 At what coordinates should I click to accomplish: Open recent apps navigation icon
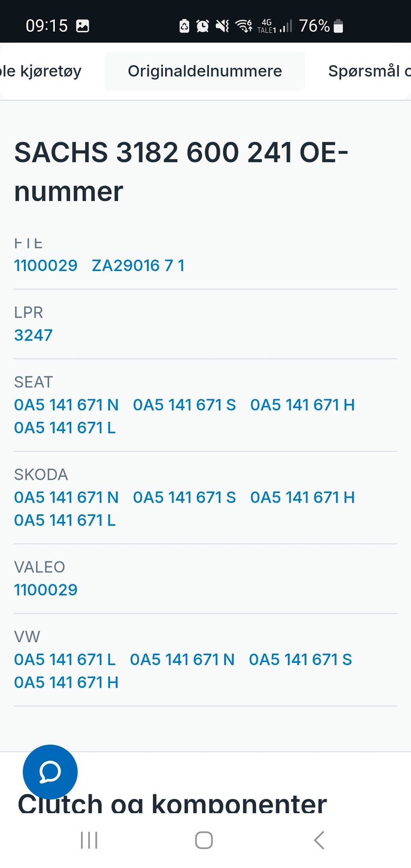pyautogui.click(x=89, y=840)
